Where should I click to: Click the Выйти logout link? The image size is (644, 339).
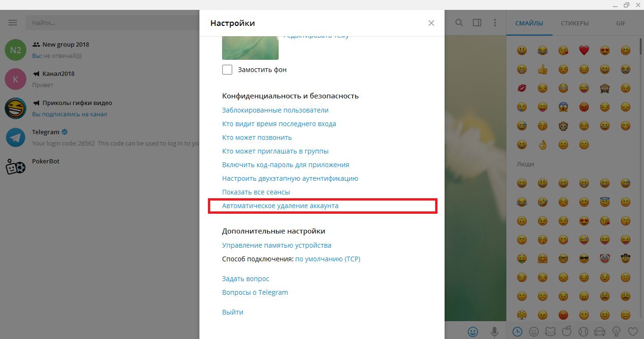(x=232, y=312)
